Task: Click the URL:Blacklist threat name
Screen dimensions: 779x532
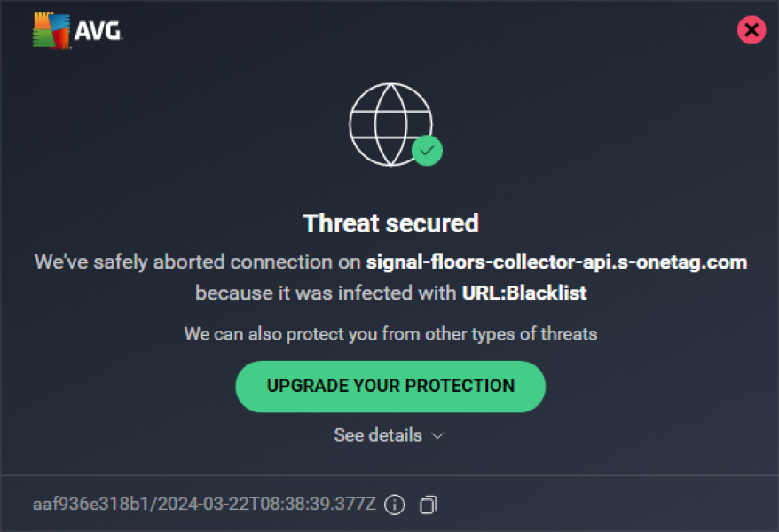Action: click(523, 293)
